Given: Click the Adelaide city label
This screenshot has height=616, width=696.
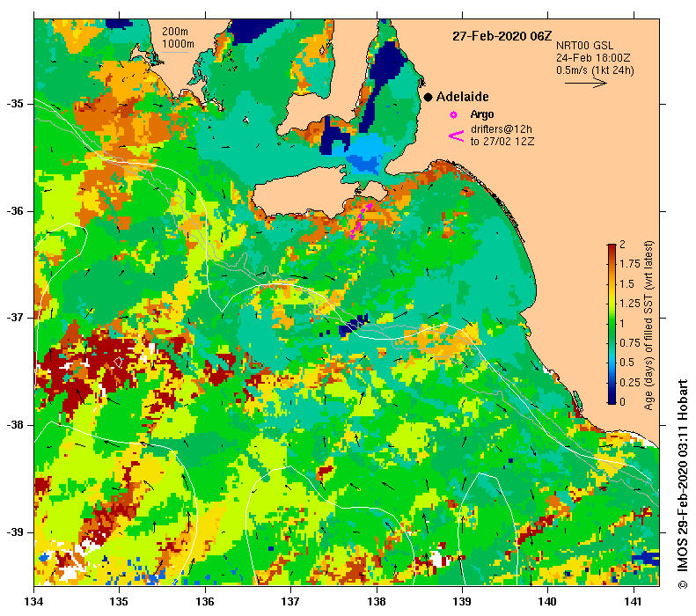Looking at the screenshot, I should pos(462,97).
